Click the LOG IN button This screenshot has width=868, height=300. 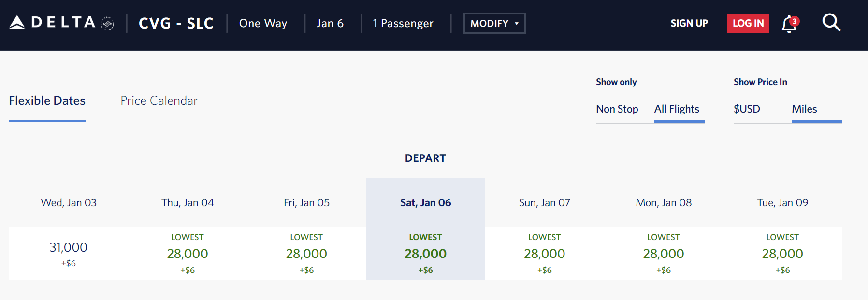pos(748,23)
